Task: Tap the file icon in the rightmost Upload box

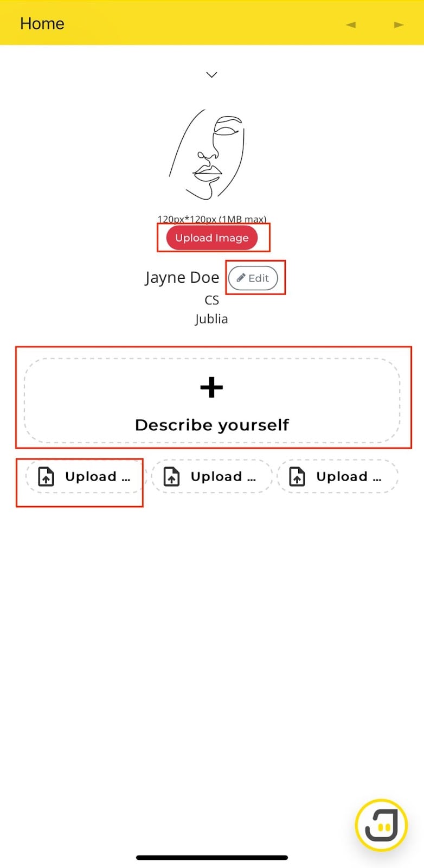Action: pos(297,476)
